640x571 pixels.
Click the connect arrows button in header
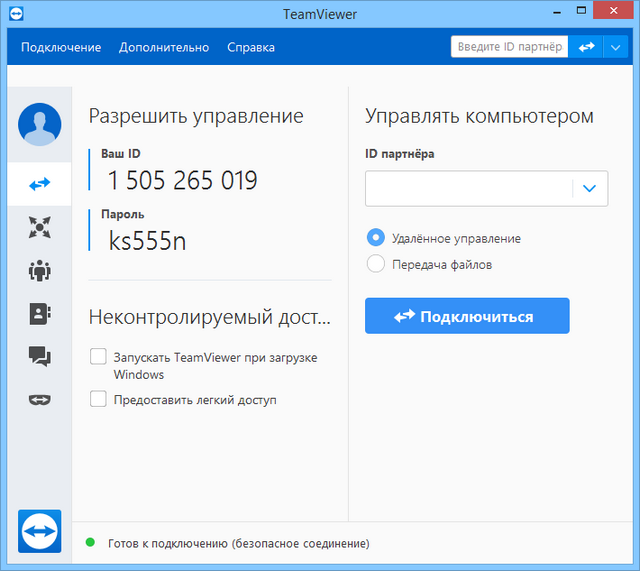[x=585, y=47]
